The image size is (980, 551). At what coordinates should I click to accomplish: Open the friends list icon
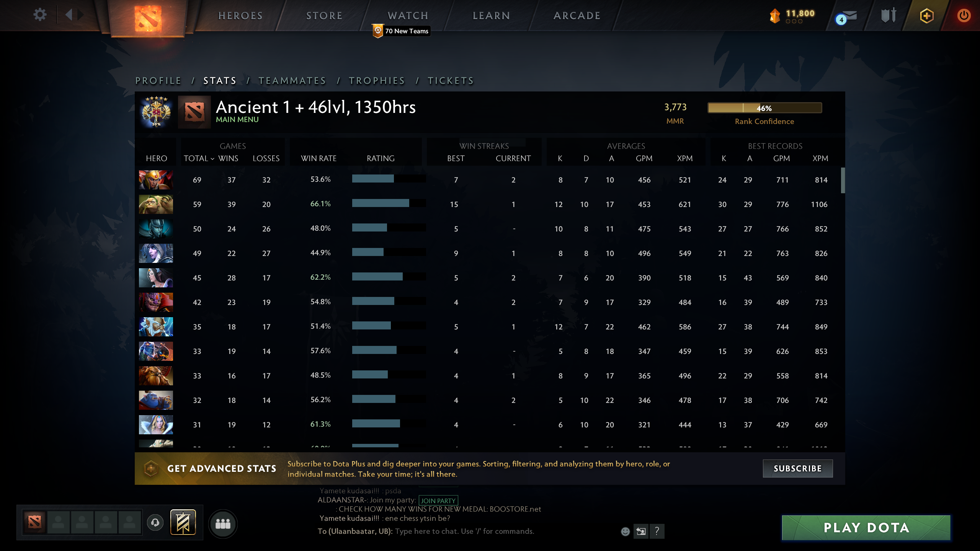(224, 524)
